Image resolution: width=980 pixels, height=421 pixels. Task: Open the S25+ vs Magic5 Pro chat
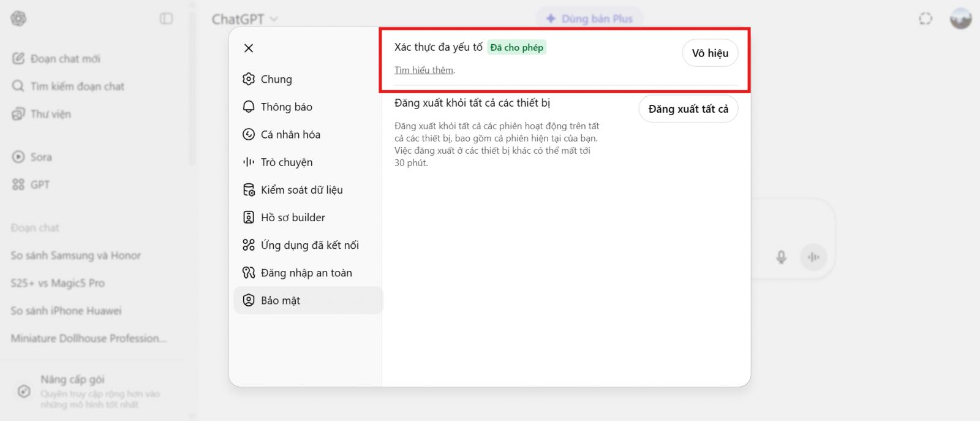(58, 283)
